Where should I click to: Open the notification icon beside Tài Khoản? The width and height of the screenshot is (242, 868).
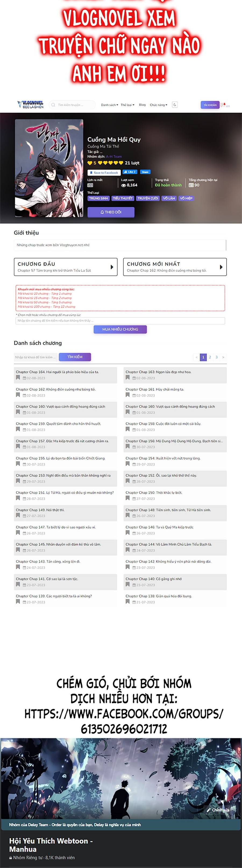click(223, 105)
